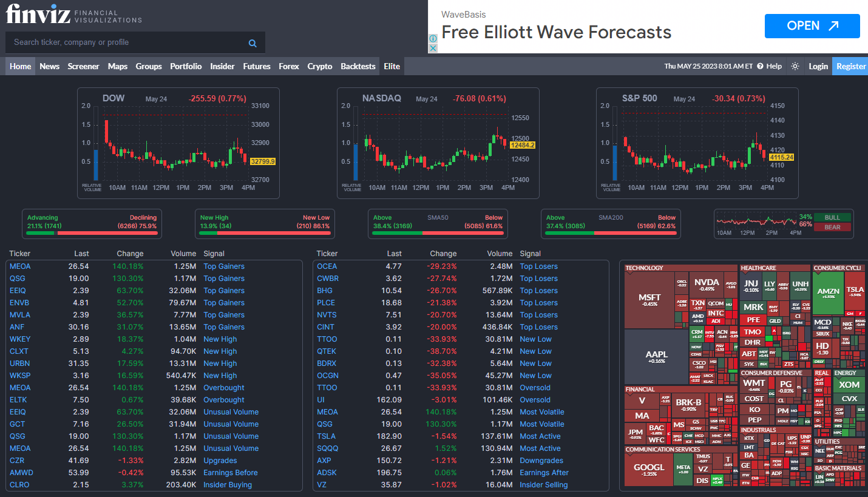868x497 pixels.
Task: Click the OPEN ad button
Action: (x=812, y=26)
